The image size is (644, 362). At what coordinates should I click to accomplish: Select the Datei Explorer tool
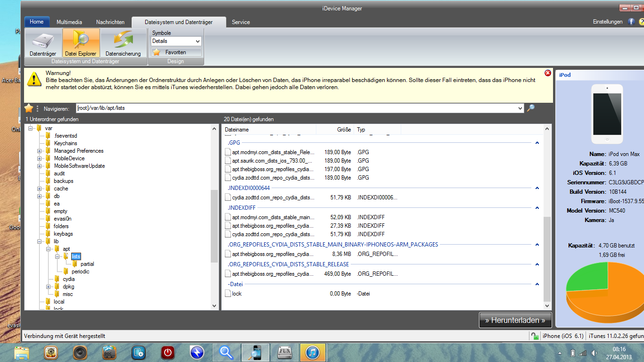pyautogui.click(x=81, y=43)
